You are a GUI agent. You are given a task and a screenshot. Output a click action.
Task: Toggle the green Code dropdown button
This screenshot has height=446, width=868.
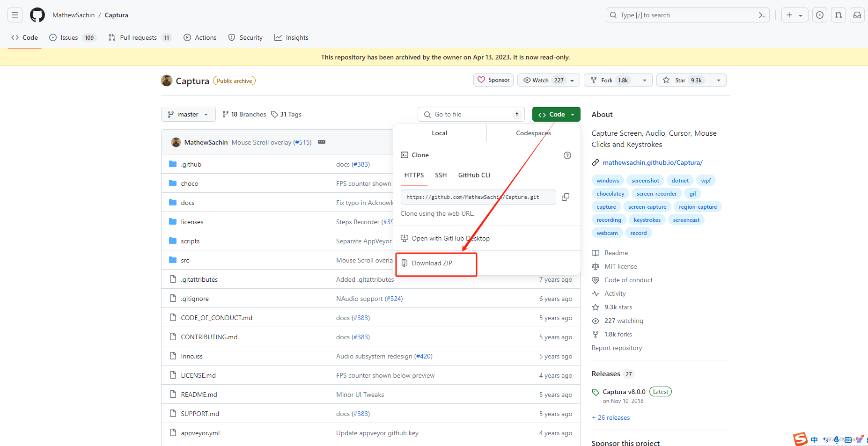point(556,114)
